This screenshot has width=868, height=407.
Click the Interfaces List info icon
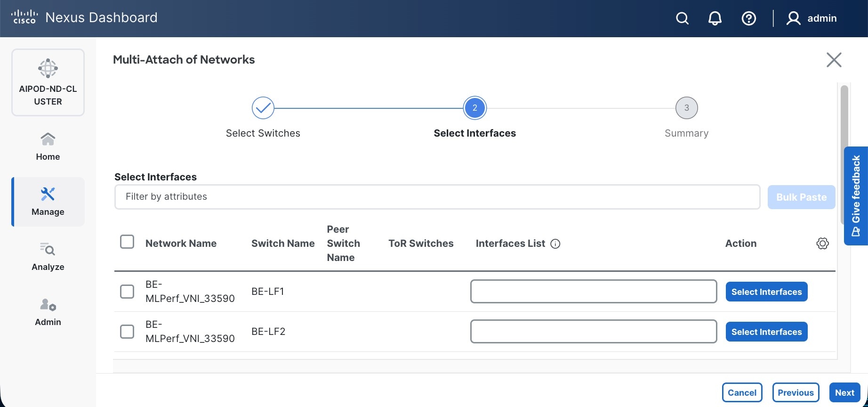pyautogui.click(x=555, y=244)
